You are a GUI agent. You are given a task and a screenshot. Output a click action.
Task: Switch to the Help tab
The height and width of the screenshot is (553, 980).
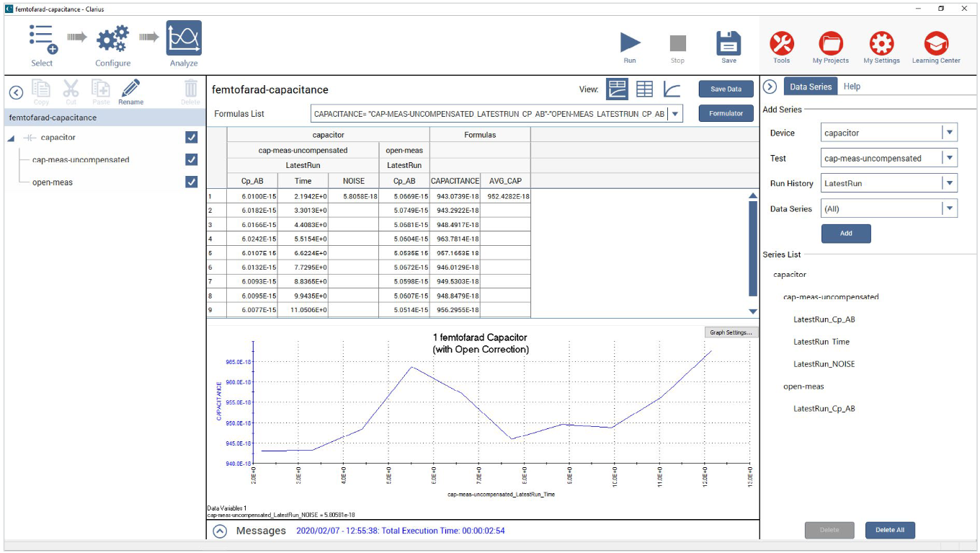point(852,85)
